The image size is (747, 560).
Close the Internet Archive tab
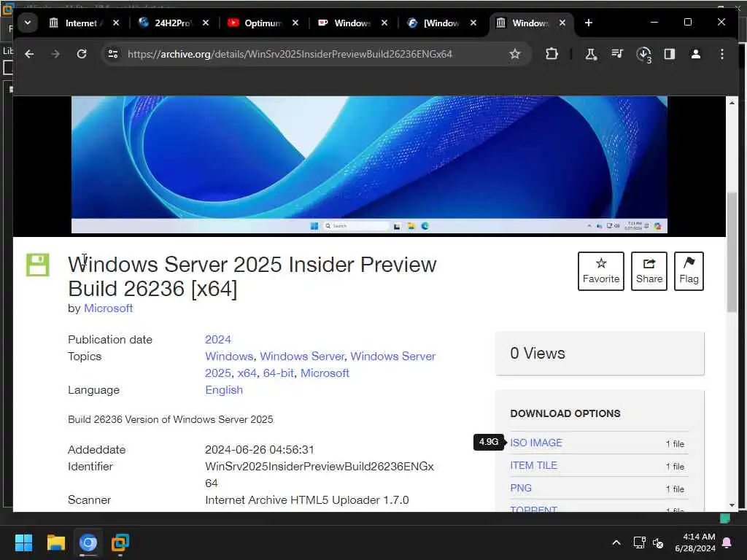coord(116,23)
